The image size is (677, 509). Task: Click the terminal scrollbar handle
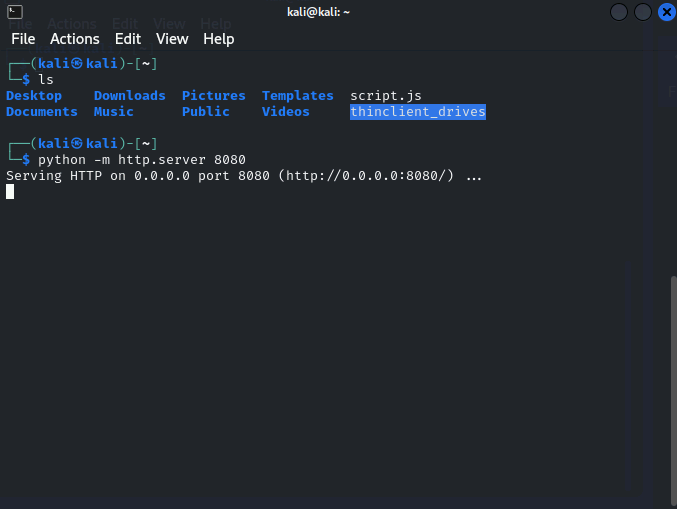(x=674, y=389)
